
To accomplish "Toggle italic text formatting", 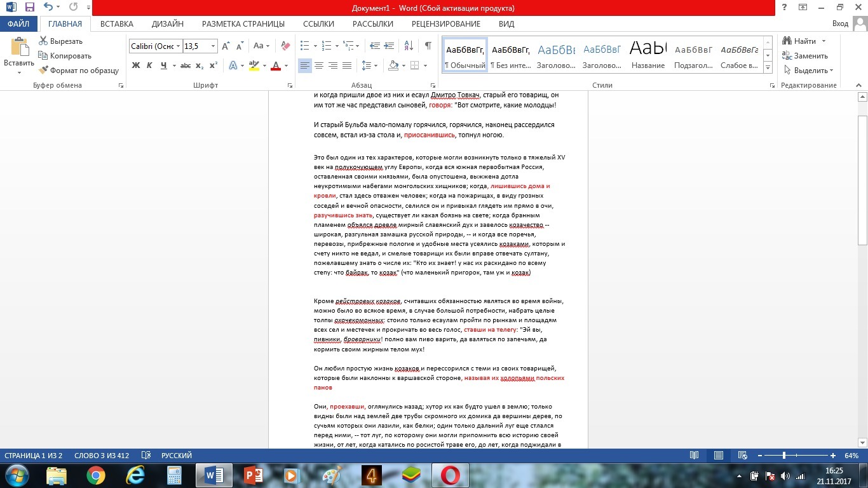I will [x=149, y=65].
